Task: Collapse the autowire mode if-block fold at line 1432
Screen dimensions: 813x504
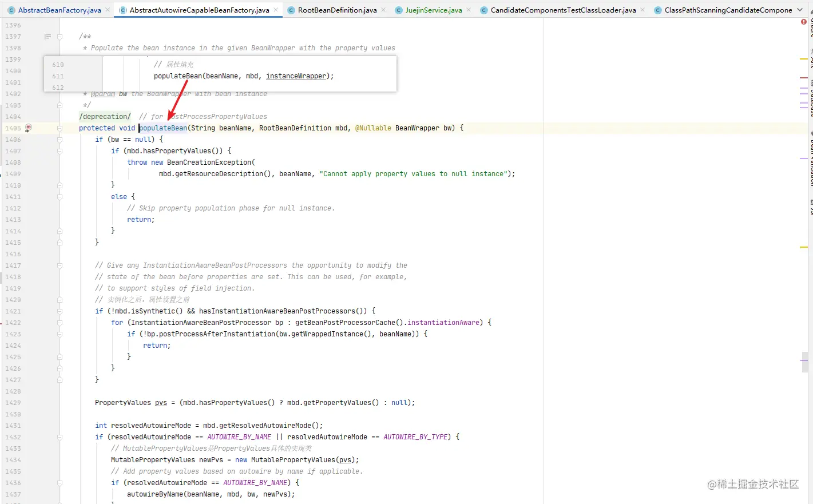Action: point(60,437)
